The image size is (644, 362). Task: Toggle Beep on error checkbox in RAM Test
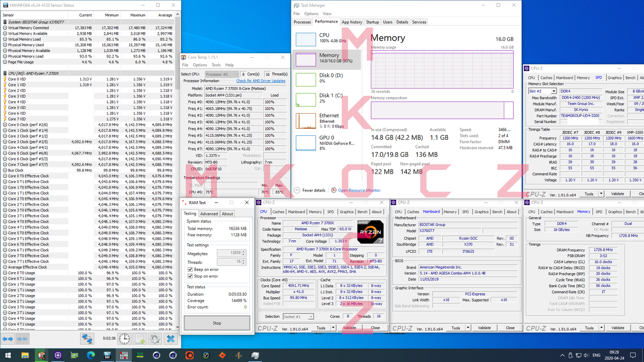pos(190,269)
